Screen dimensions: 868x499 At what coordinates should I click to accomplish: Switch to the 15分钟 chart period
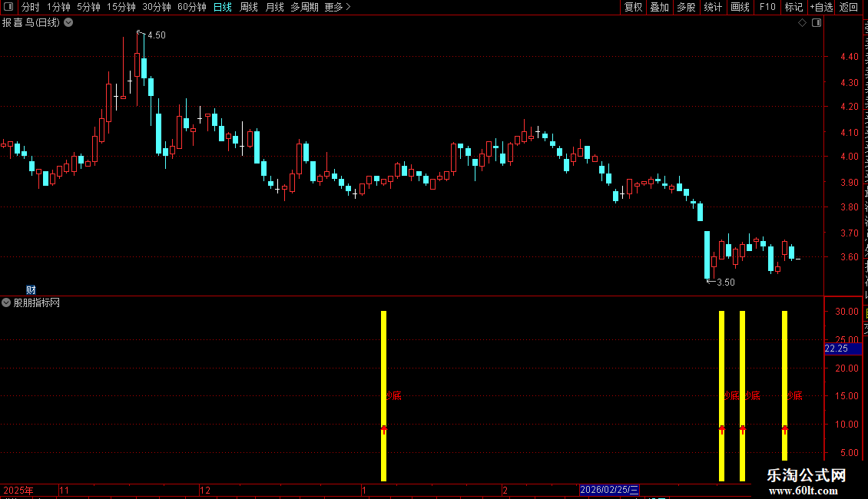pos(121,7)
